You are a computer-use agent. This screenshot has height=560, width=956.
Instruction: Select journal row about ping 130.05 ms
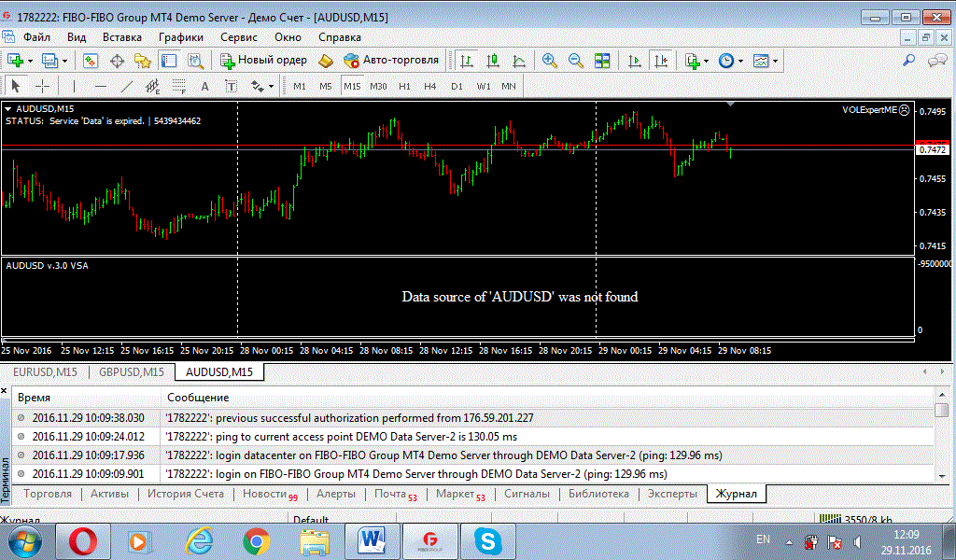point(472,436)
